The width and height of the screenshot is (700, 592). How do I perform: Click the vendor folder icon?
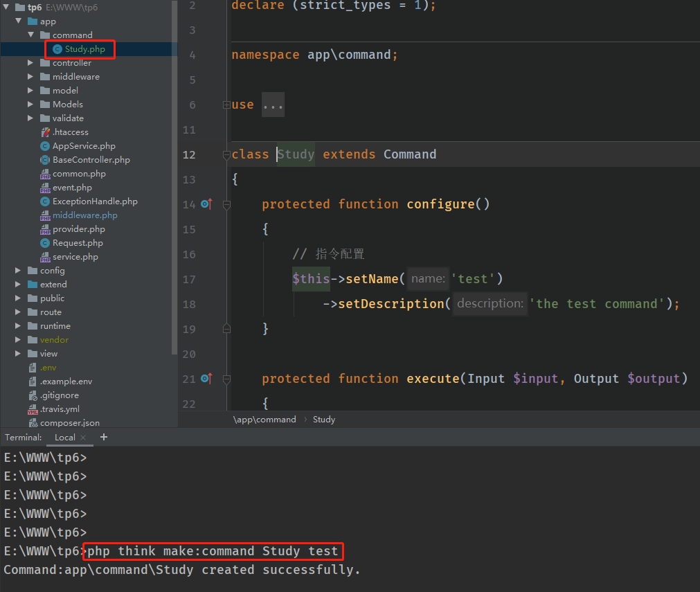coord(33,340)
